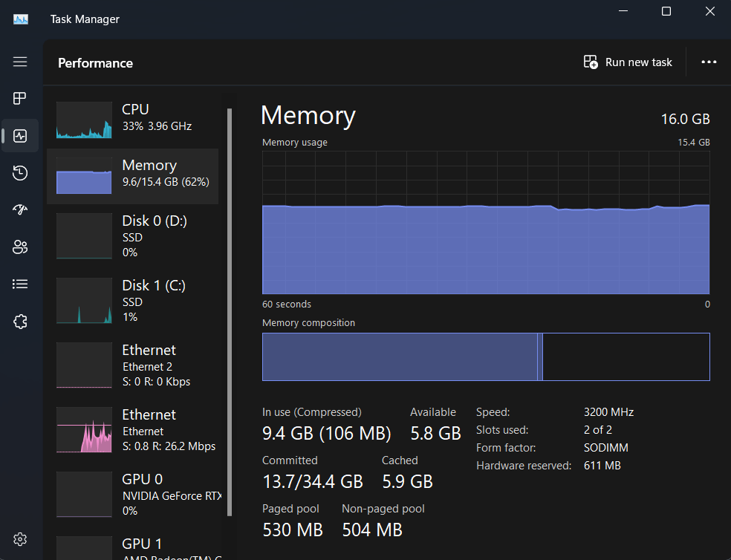Open Task Manager settings gear

point(20,538)
